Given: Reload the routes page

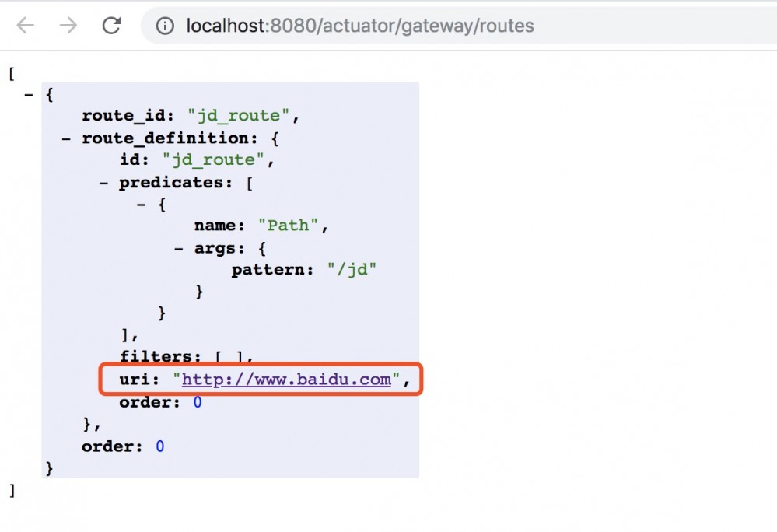Looking at the screenshot, I should pyautogui.click(x=111, y=26).
